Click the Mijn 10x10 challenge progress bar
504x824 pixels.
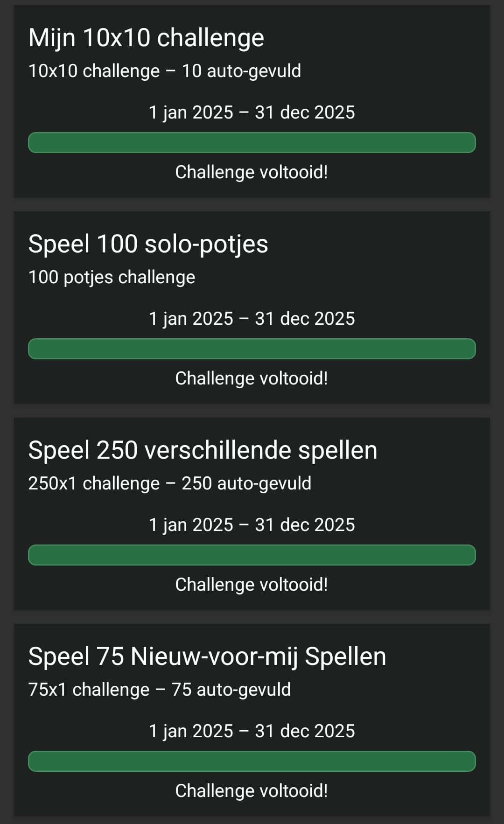pos(252,143)
